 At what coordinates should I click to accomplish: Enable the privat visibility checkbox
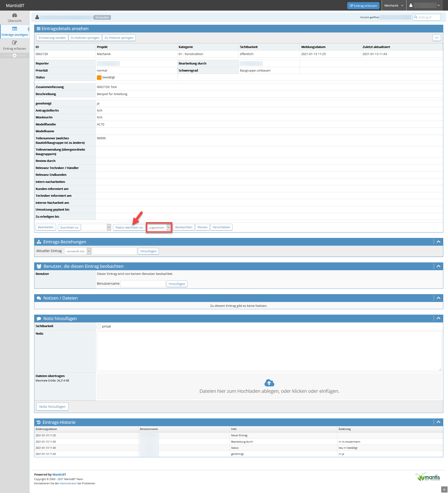(x=99, y=326)
